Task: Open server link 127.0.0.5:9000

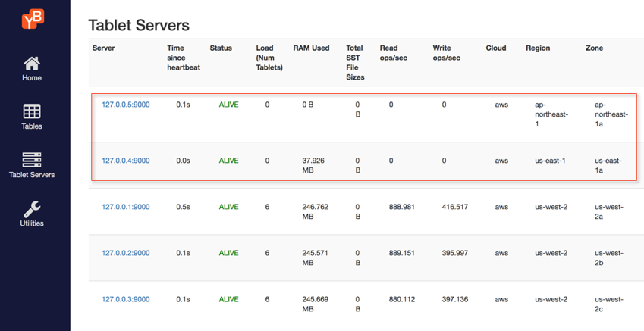Action: click(x=125, y=105)
